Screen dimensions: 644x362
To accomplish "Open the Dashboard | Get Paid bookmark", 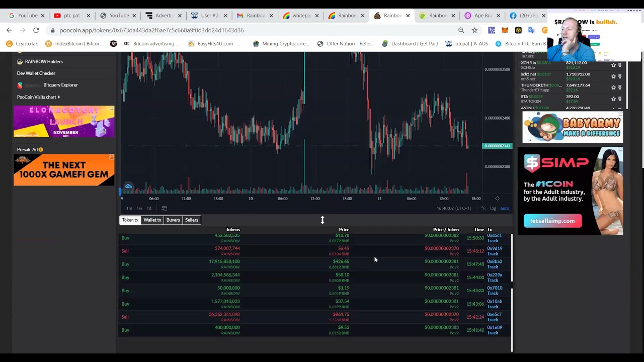I will pyautogui.click(x=410, y=44).
